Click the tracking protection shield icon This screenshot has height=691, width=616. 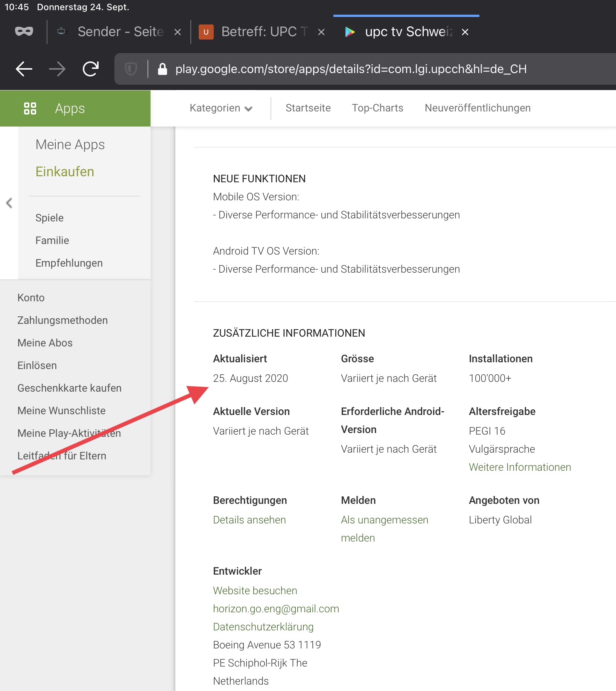[131, 69]
